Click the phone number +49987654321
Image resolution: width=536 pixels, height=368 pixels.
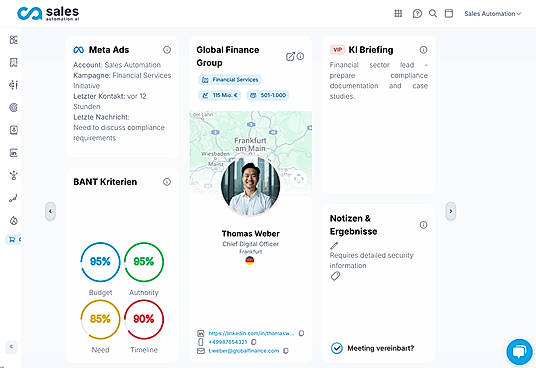coord(228,342)
